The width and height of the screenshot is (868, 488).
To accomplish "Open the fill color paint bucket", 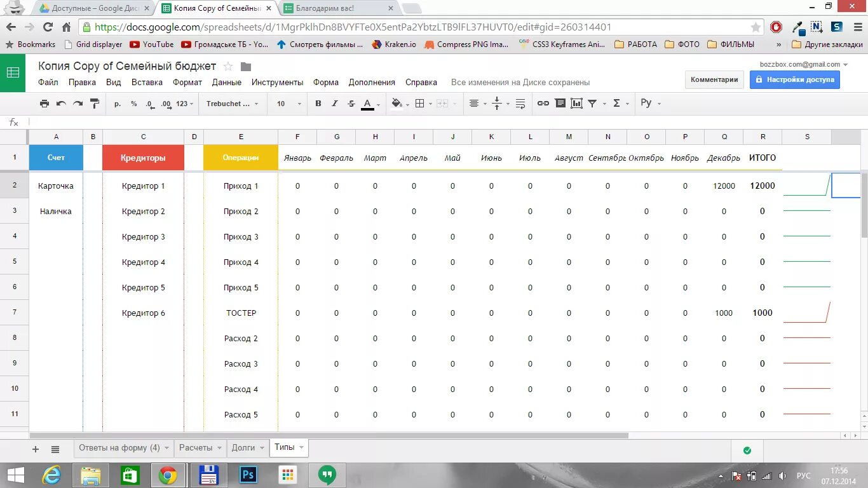I will tap(397, 104).
